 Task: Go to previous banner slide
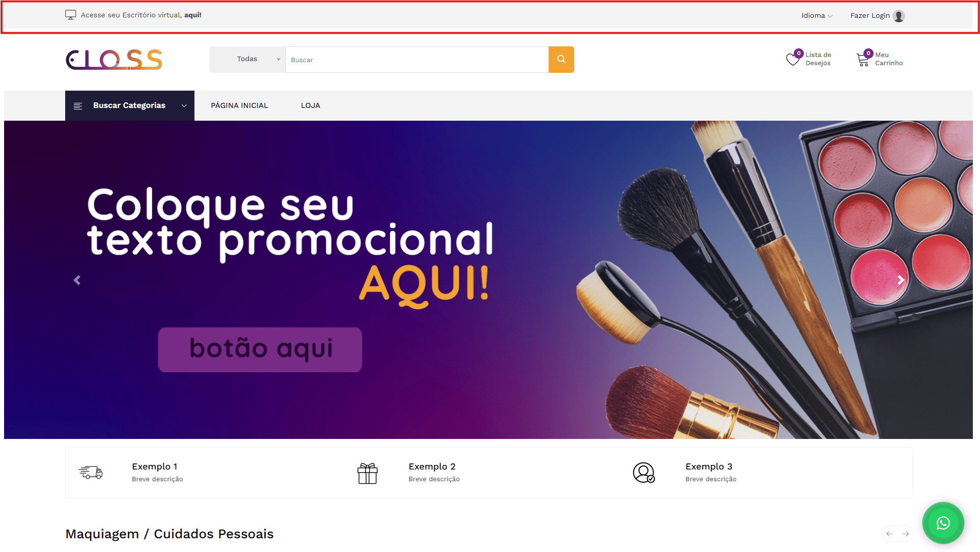[x=77, y=280]
